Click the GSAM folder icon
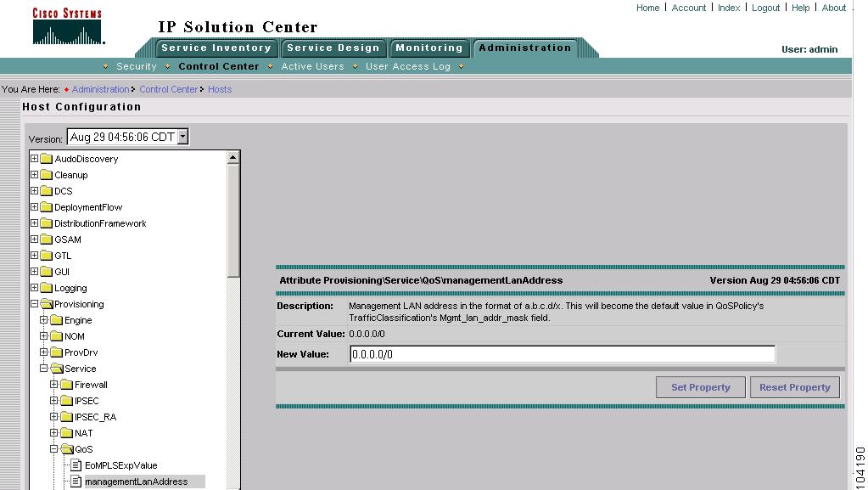 (47, 239)
